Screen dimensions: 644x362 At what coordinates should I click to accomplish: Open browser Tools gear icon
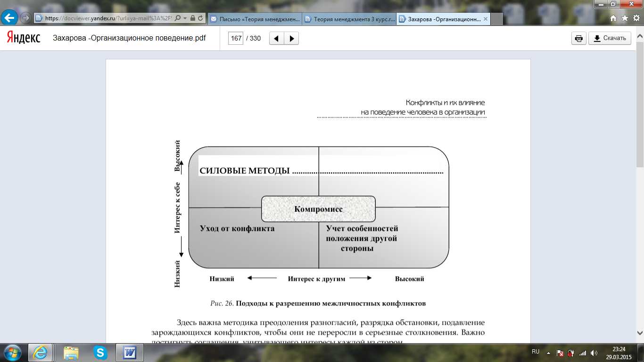pyautogui.click(x=636, y=18)
